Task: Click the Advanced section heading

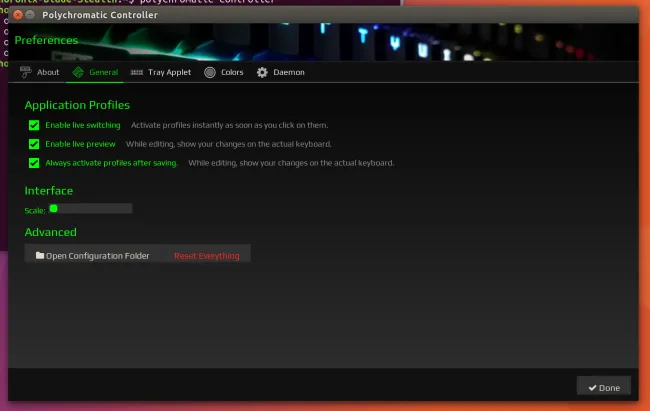Action: pos(51,232)
